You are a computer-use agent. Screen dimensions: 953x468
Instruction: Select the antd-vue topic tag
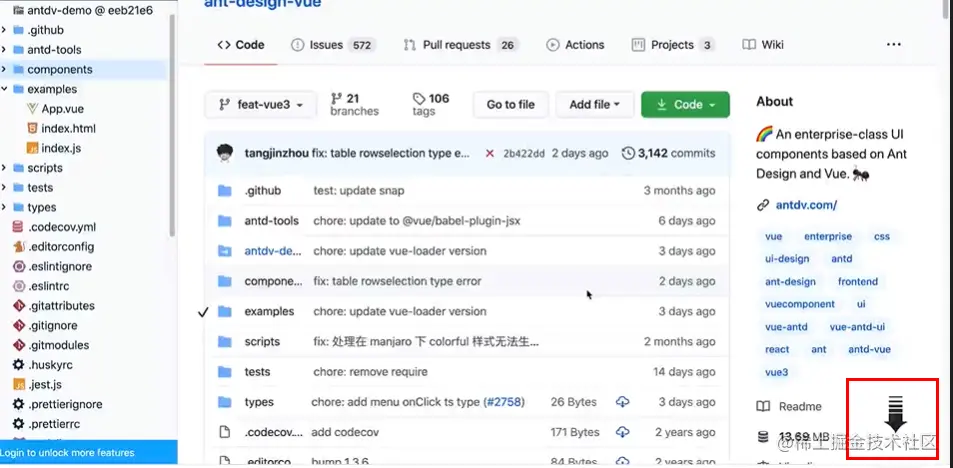pos(869,349)
